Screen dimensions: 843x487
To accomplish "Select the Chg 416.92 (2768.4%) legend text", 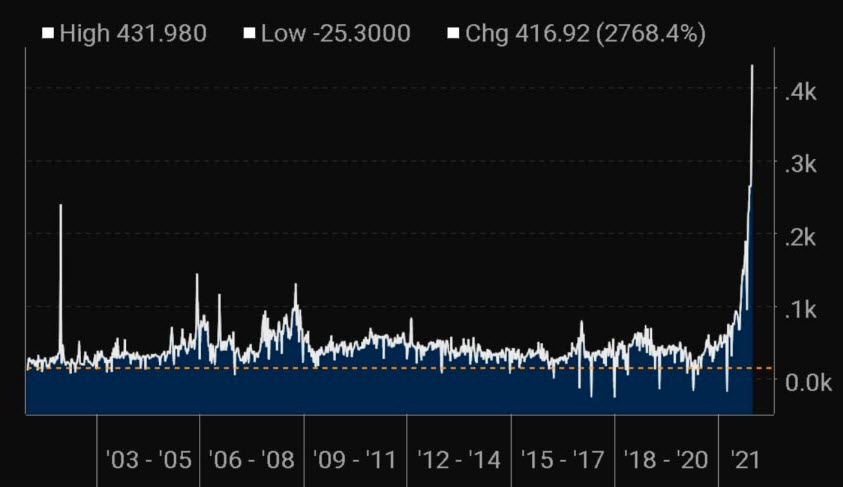I will tap(586, 34).
